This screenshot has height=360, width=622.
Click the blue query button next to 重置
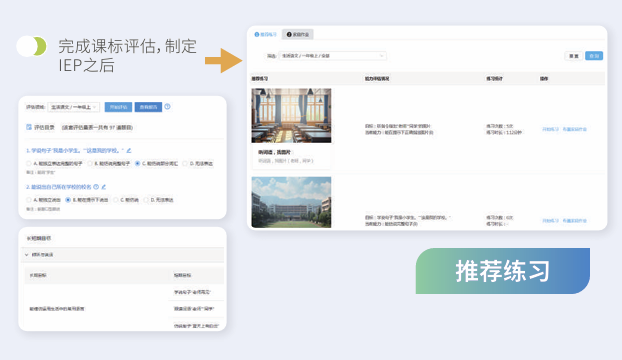(x=594, y=56)
